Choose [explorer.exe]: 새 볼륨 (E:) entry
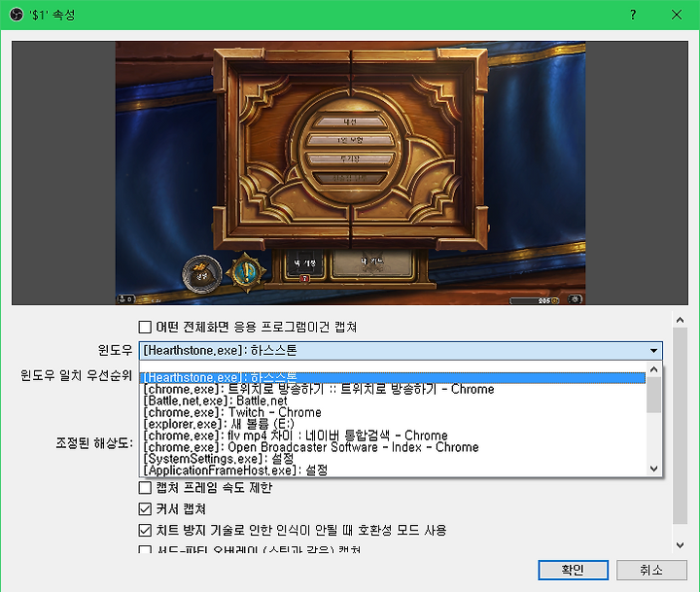Image resolution: width=700 pixels, height=592 pixels. [x=393, y=424]
